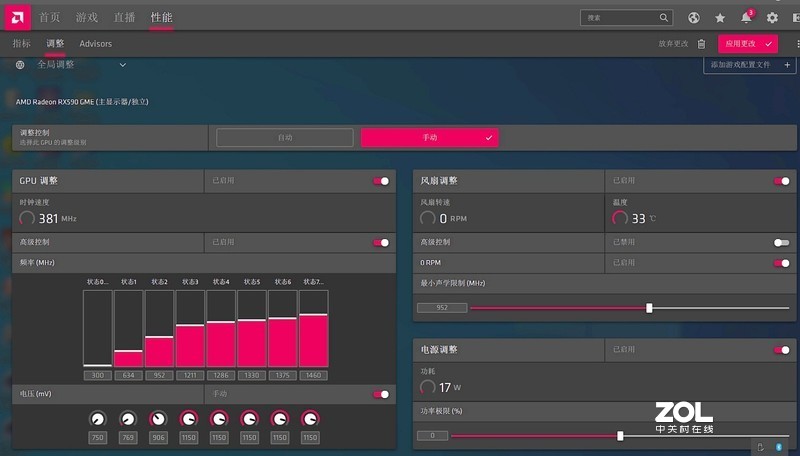Toggle GPU 高级控制 switch
The width and height of the screenshot is (800, 456).
(x=381, y=243)
